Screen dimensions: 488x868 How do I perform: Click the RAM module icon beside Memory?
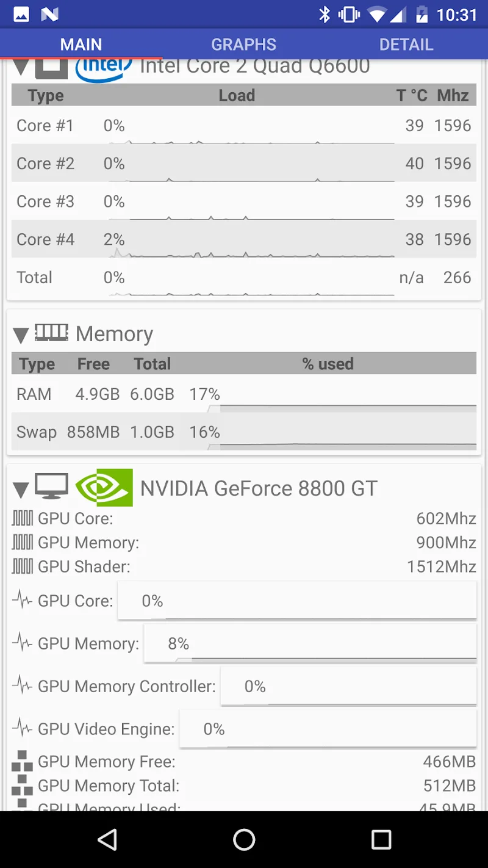click(52, 333)
